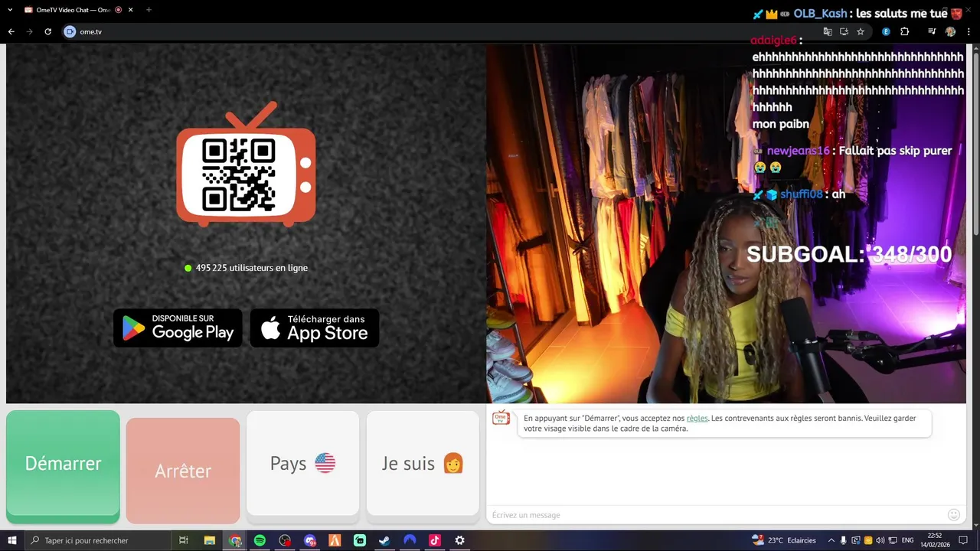Click the volume icon in the system tray

click(880, 540)
